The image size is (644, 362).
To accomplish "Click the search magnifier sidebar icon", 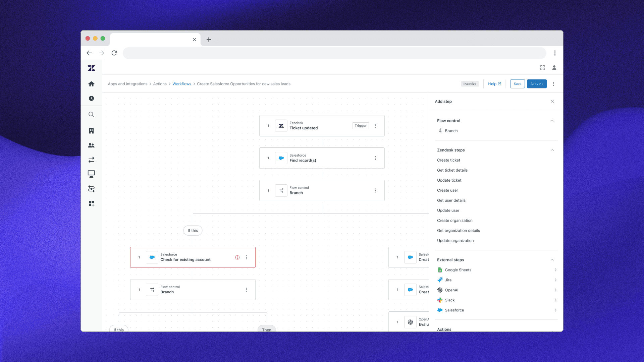I will (91, 115).
